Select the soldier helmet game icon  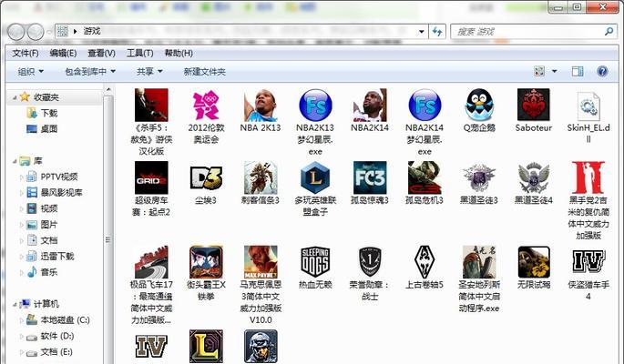coord(261,346)
